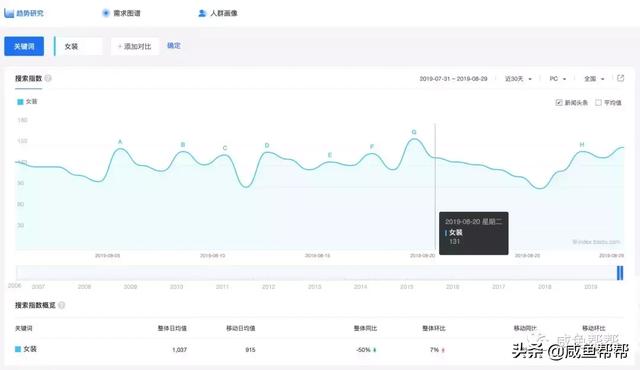Switch to the 人群画像 tab

click(x=218, y=13)
